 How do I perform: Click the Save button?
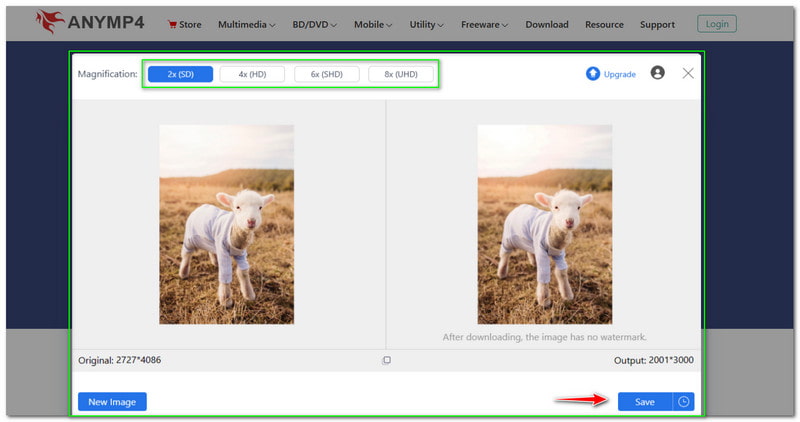pyautogui.click(x=645, y=401)
